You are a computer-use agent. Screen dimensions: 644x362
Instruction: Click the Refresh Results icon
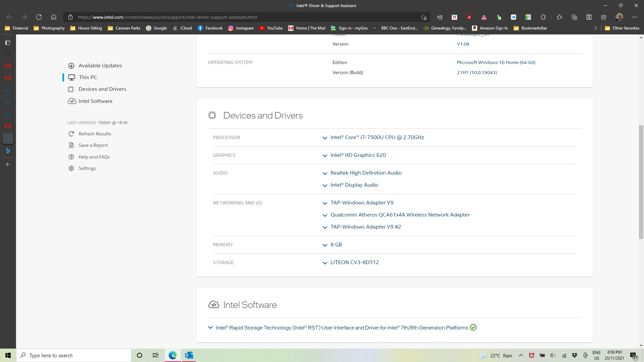(71, 134)
